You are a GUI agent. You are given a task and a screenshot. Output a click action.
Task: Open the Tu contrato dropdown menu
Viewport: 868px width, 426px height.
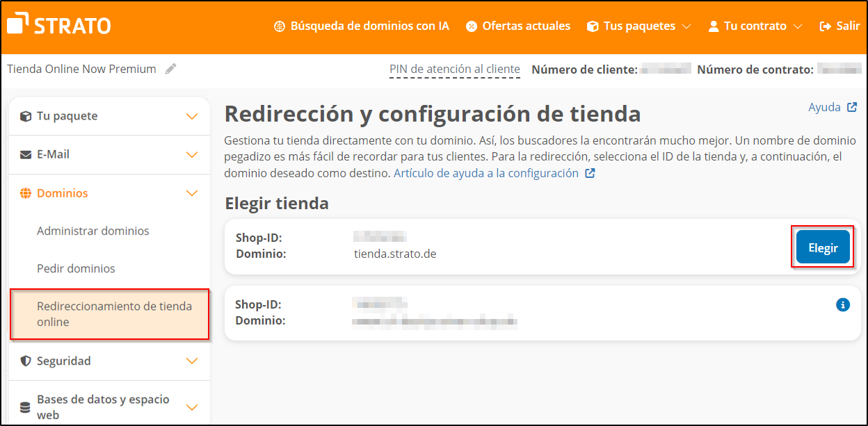pos(755,26)
